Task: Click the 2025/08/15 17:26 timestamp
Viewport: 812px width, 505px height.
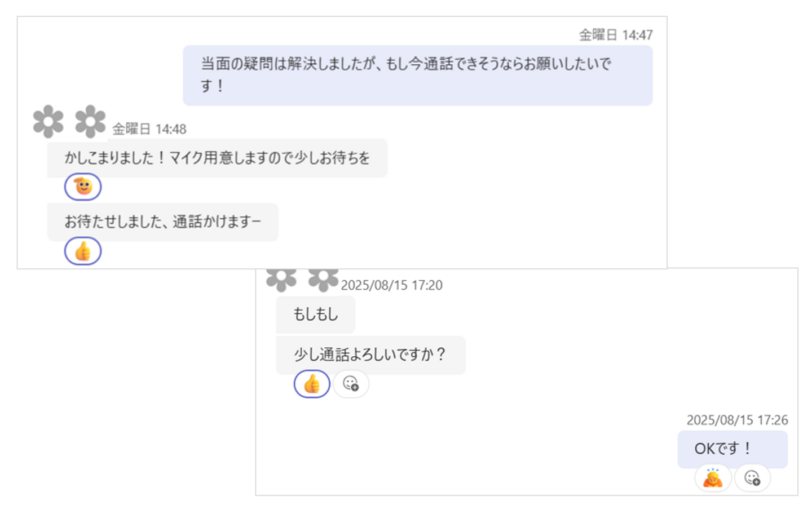Action: click(x=737, y=420)
